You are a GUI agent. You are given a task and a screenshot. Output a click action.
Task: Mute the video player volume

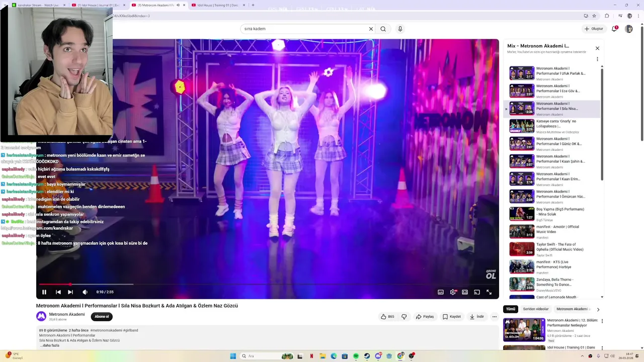(85, 292)
